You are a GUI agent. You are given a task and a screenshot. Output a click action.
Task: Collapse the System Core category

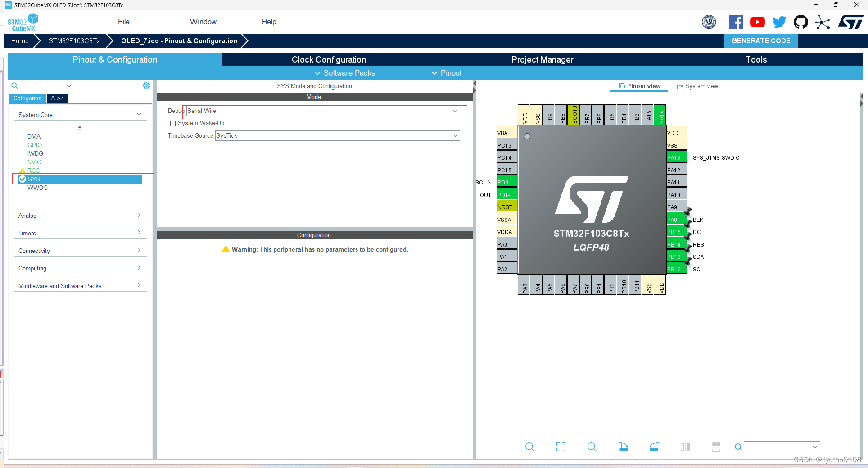click(140, 114)
